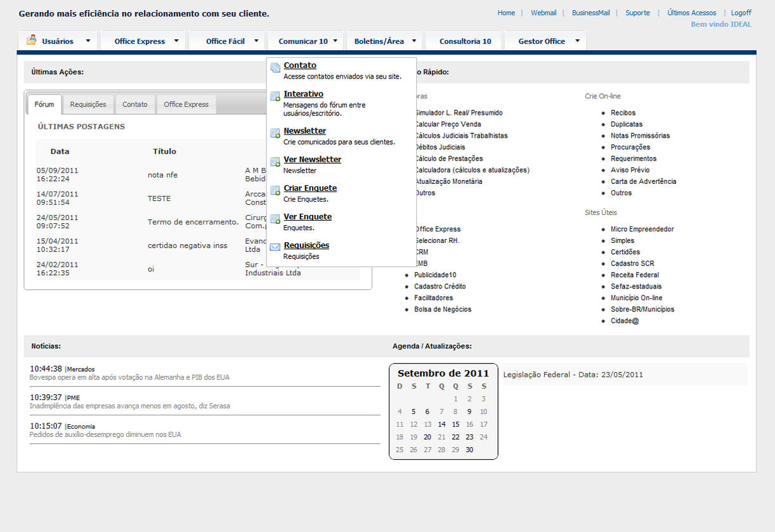The image size is (775, 532).
Task: Go to the Home link
Action: point(506,13)
